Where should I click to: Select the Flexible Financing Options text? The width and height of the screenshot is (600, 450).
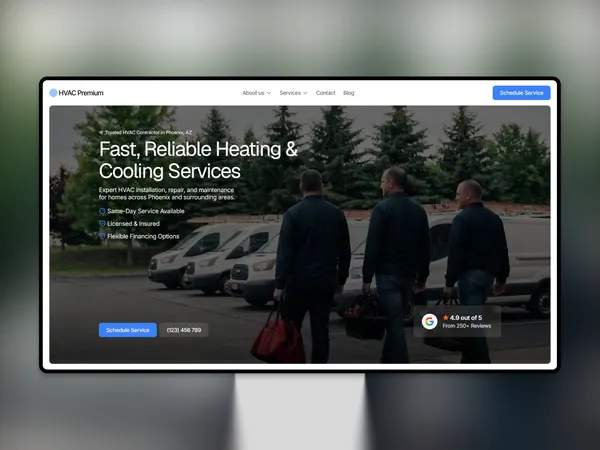tap(143, 236)
